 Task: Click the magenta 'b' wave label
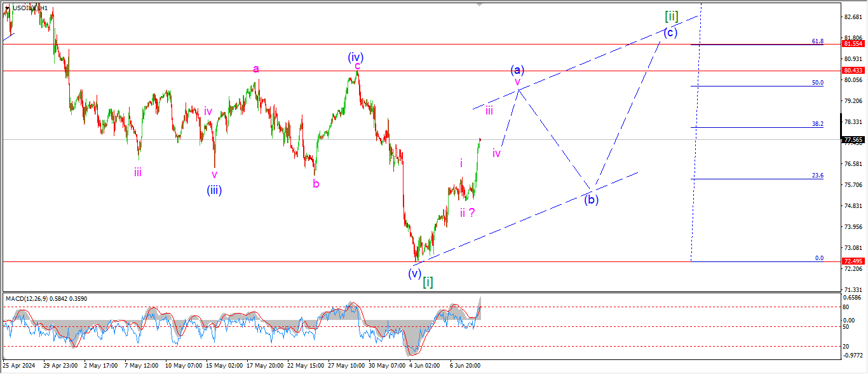pyautogui.click(x=315, y=184)
